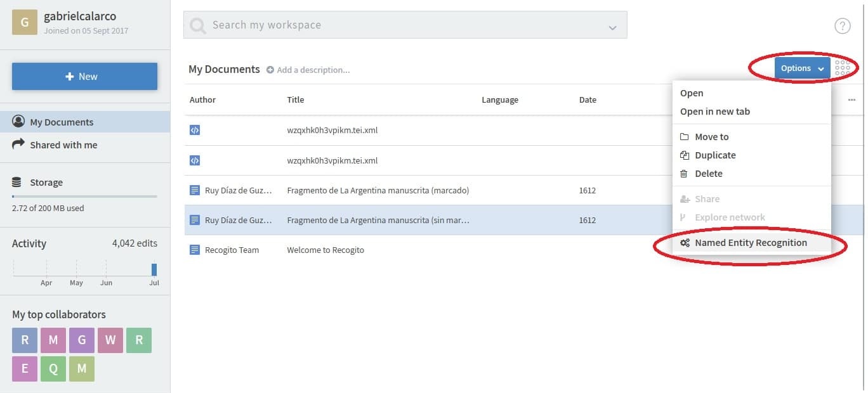The width and height of the screenshot is (868, 393).
Task: Open column settings ellipsis icon
Action: pyautogui.click(x=852, y=100)
